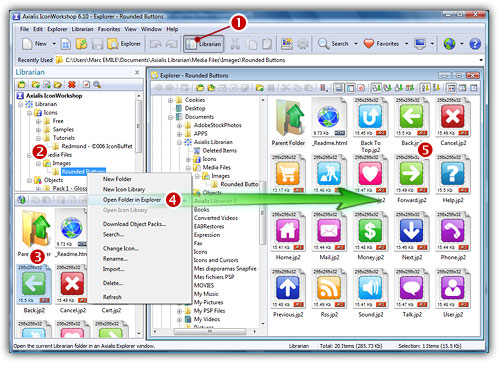Open the Favorites menu
Screen dimensions: 500x375
coord(109,29)
